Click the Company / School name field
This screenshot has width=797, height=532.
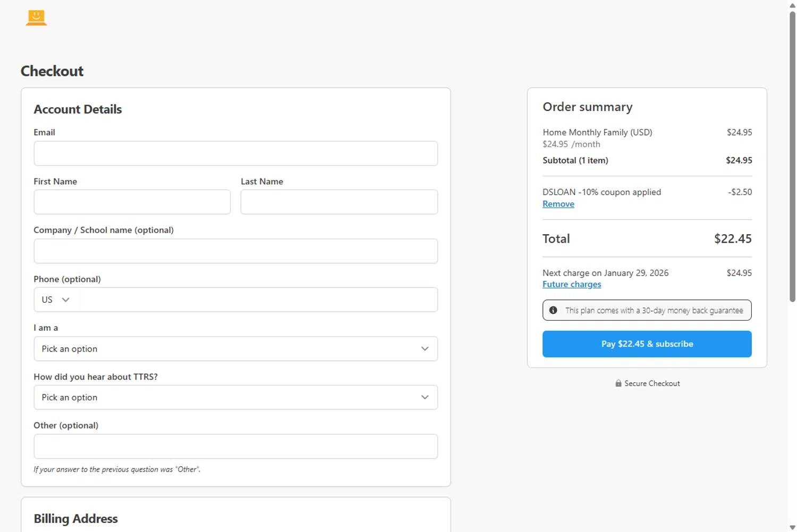pos(235,251)
